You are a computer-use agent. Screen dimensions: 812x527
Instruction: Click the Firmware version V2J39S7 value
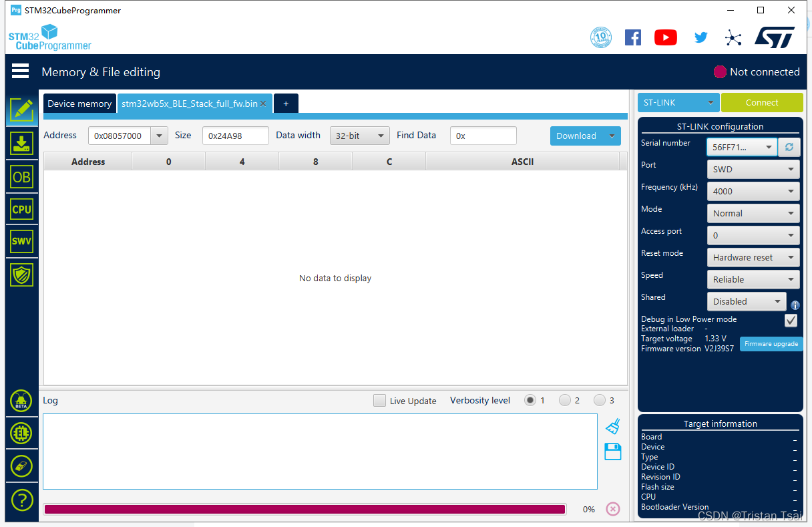pos(719,349)
